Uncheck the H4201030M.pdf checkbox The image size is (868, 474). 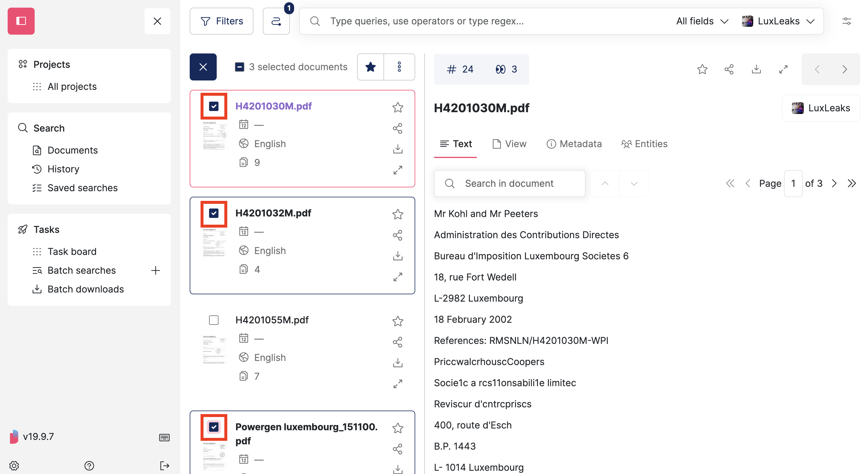(214, 106)
